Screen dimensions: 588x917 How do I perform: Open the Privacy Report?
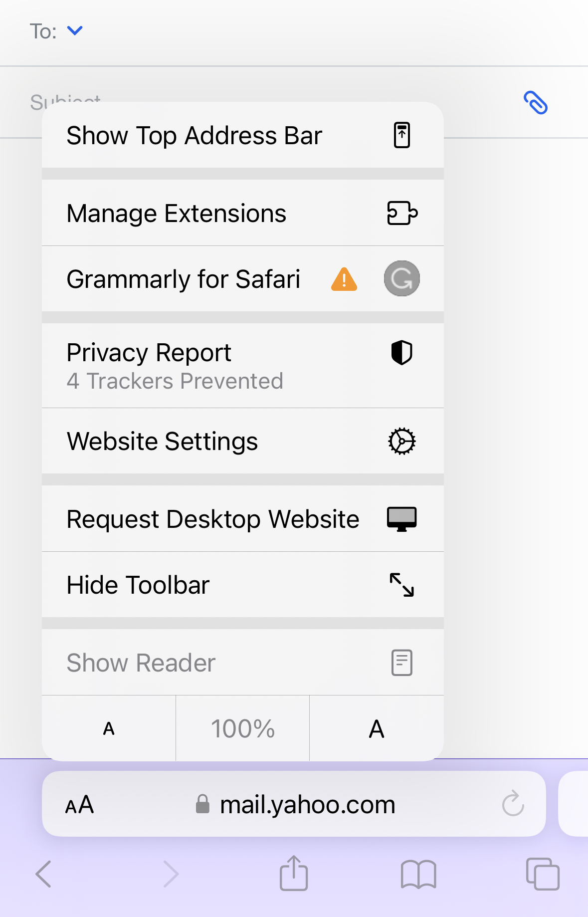pos(243,366)
